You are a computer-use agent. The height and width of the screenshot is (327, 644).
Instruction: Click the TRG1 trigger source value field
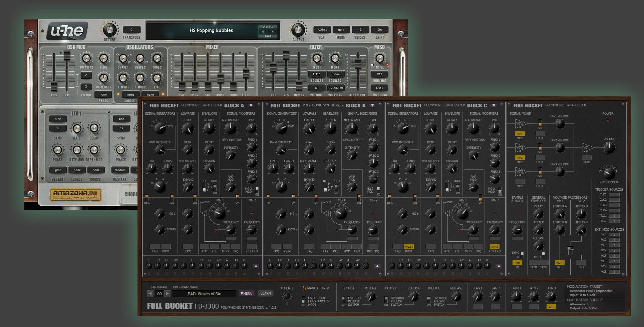tap(614, 216)
